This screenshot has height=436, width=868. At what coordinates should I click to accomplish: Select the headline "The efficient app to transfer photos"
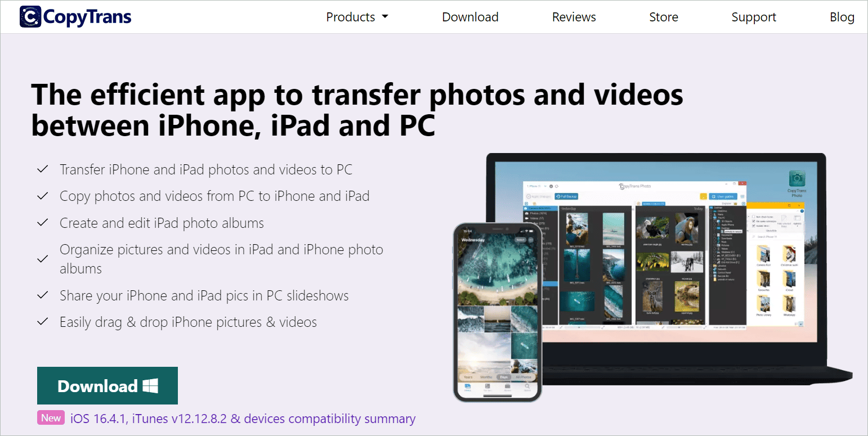tap(357, 110)
